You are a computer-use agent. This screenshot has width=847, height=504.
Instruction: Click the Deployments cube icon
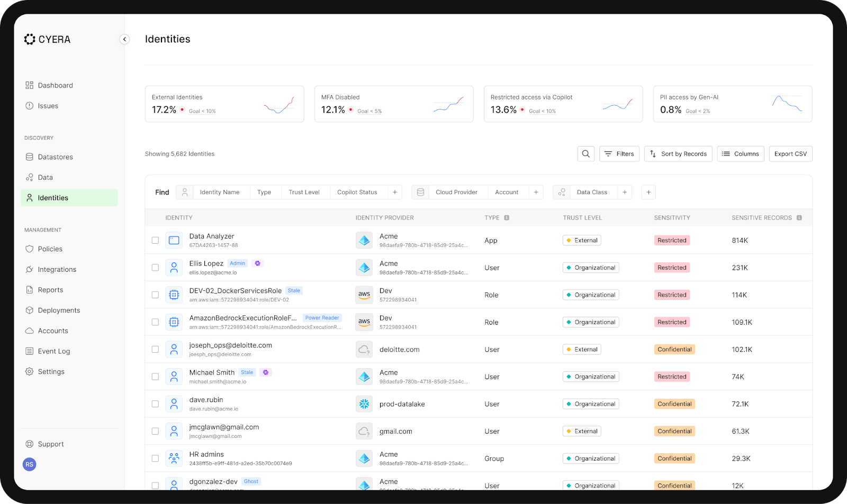point(30,310)
